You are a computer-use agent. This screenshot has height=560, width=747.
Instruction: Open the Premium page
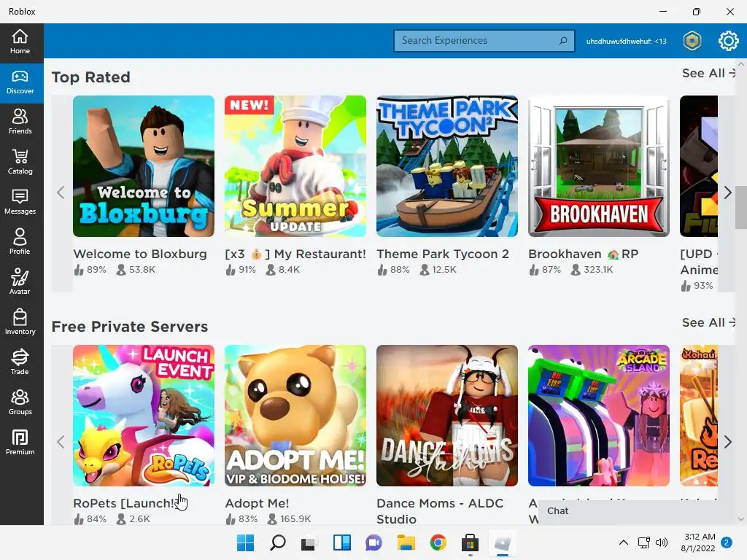[x=20, y=443]
